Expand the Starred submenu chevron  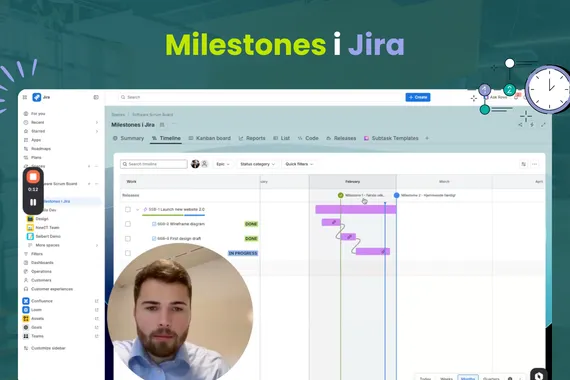coord(97,131)
